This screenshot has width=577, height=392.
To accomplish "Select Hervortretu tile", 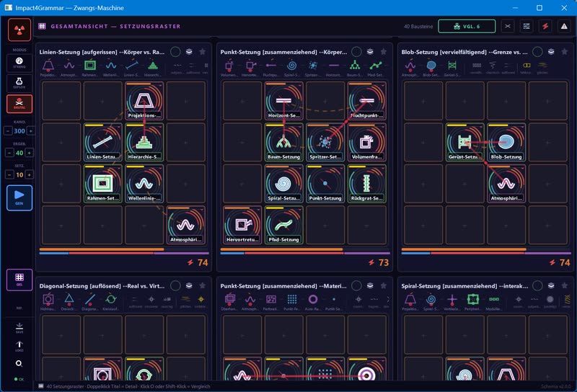I will coord(242,225).
